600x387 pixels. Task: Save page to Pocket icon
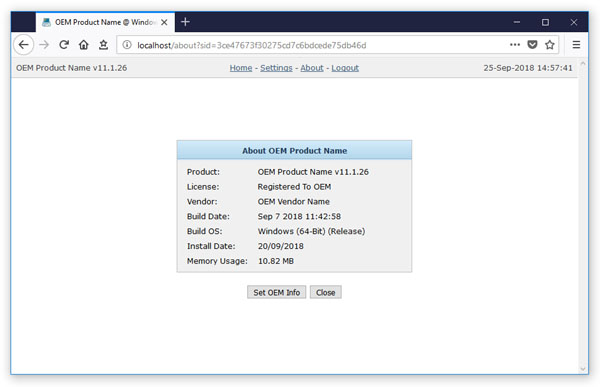532,45
